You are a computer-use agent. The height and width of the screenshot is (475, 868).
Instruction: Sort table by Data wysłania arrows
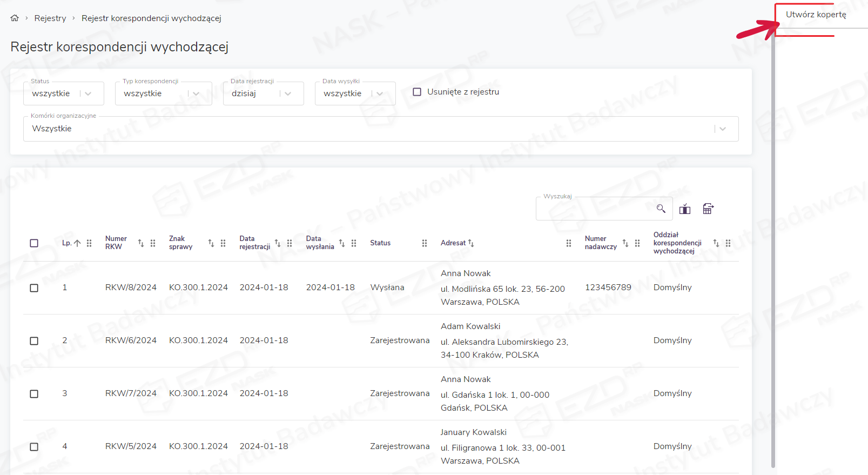coord(342,243)
